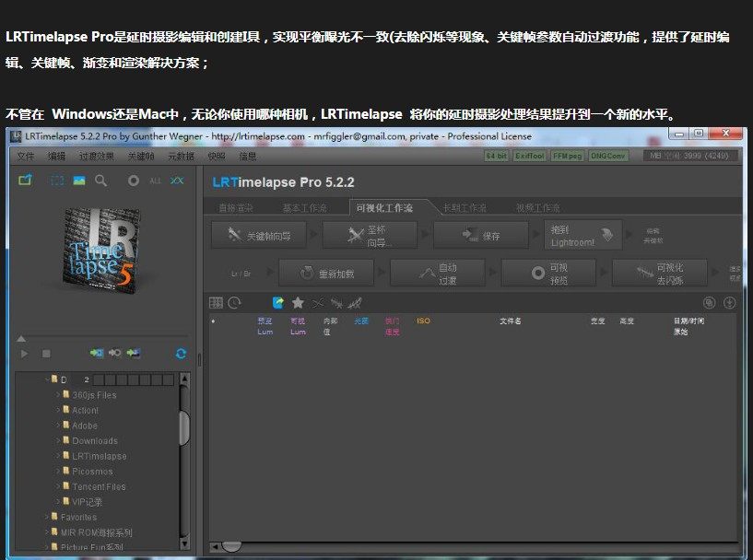Click the crossed-lines icon after the star

coord(318,303)
